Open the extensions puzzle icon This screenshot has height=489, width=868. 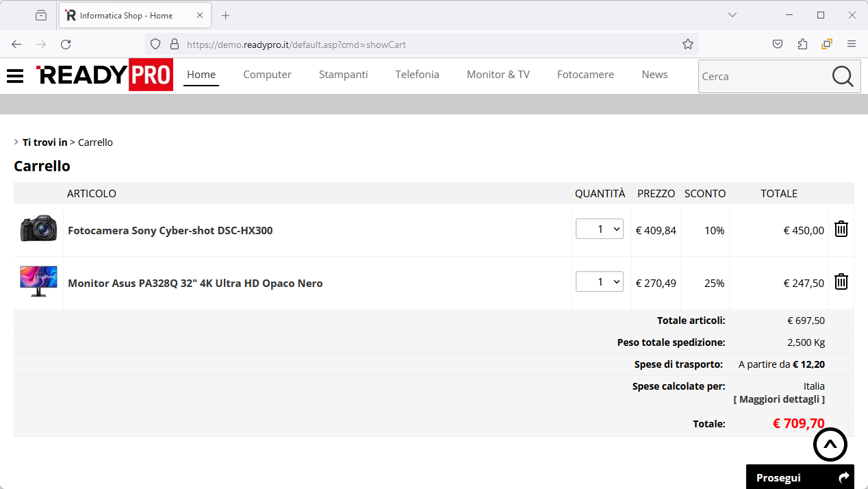(802, 45)
